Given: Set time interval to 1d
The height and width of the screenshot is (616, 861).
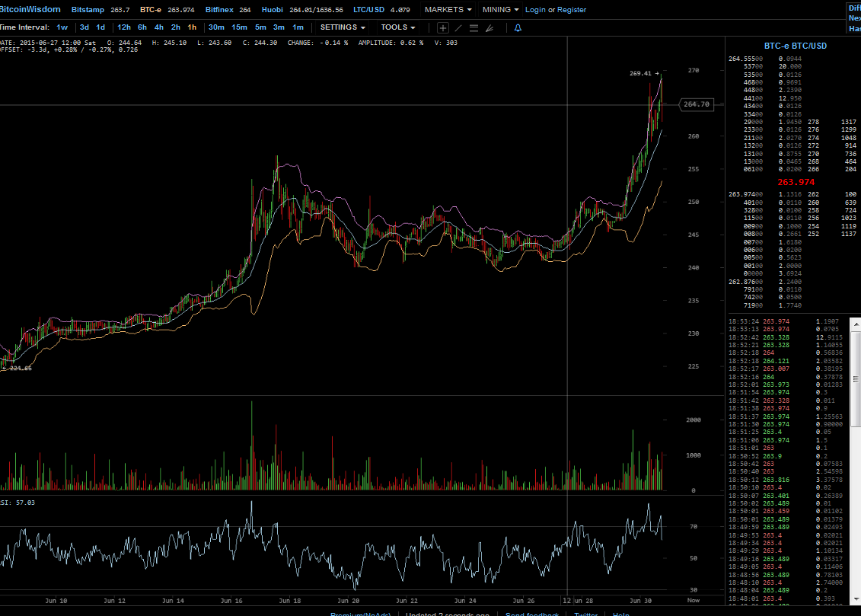Looking at the screenshot, I should (x=100, y=27).
